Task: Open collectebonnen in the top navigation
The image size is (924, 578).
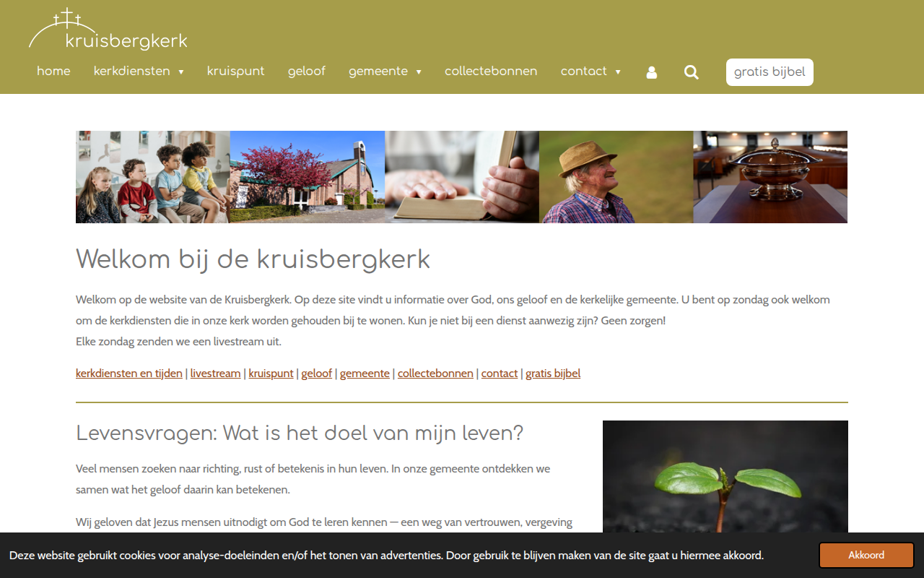Action: click(x=491, y=72)
